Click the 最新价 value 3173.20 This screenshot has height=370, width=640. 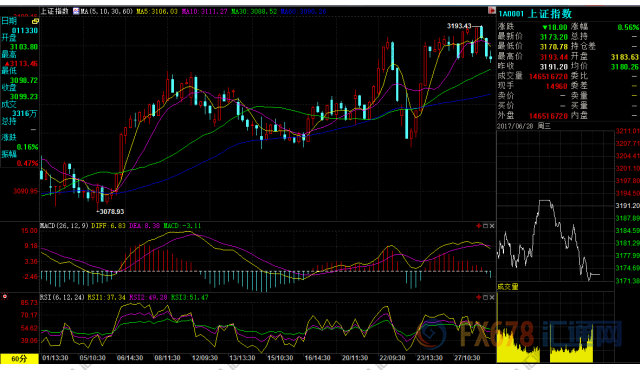point(553,37)
